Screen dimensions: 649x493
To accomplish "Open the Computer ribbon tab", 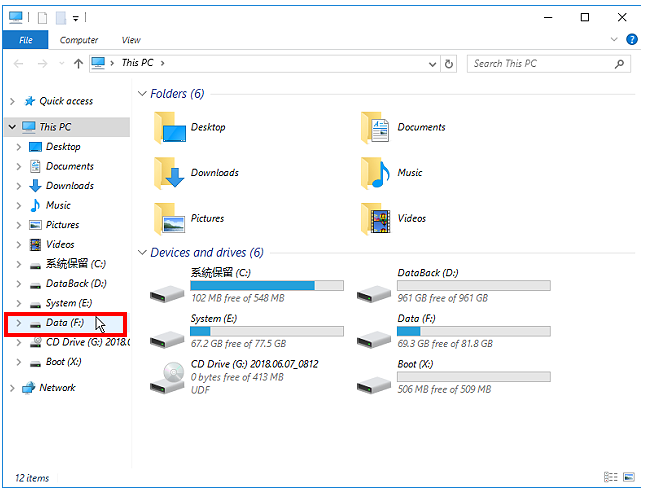I will [x=79, y=40].
